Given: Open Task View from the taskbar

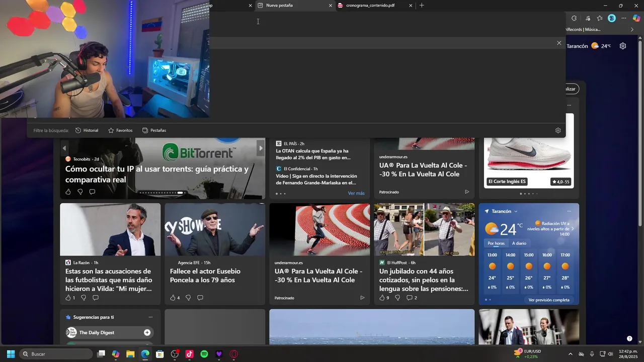Looking at the screenshot, I should click(101, 354).
